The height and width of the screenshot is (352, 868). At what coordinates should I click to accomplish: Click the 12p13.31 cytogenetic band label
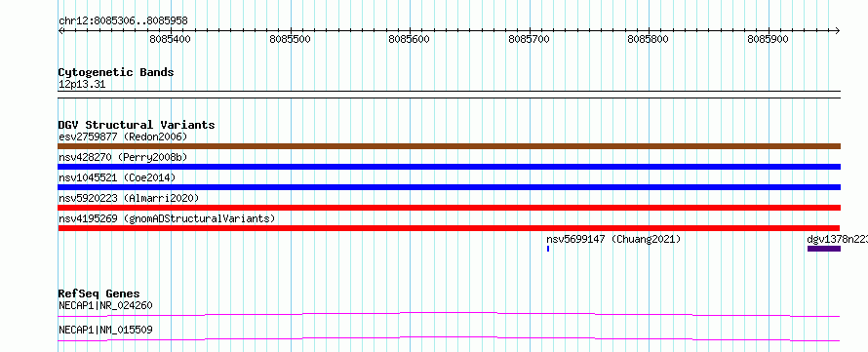point(81,85)
